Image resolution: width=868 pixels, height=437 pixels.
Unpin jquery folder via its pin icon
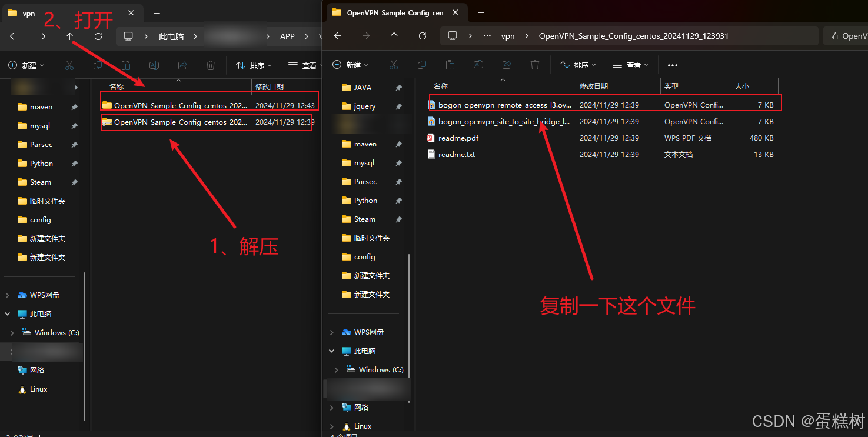tap(398, 106)
